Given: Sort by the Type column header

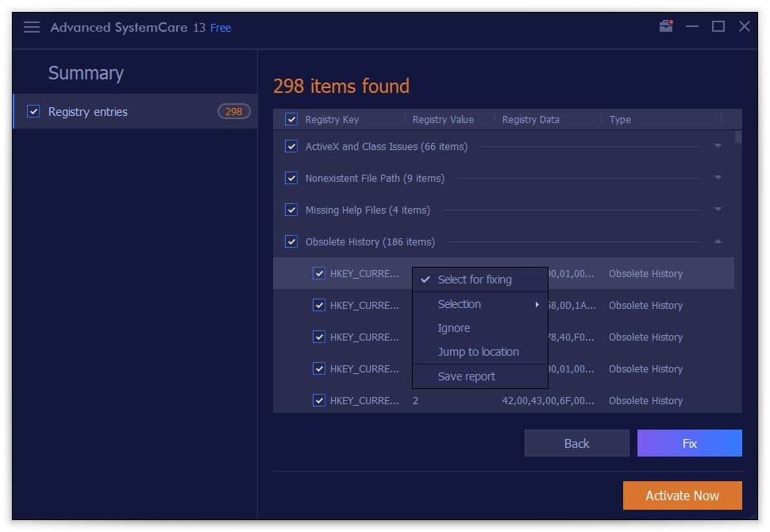Looking at the screenshot, I should 620,120.
